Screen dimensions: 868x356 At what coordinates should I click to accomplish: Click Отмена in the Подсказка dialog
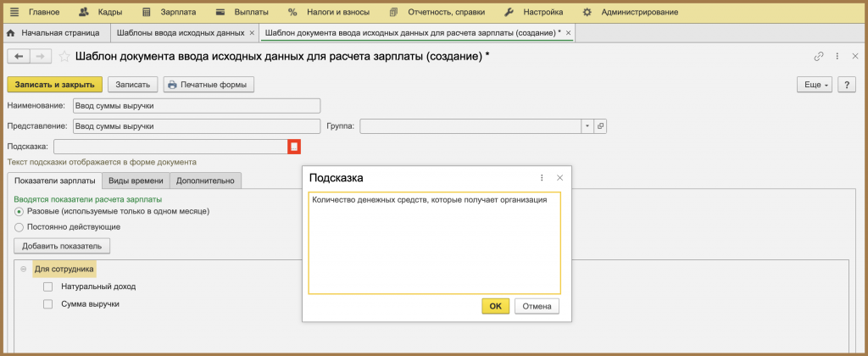(537, 306)
